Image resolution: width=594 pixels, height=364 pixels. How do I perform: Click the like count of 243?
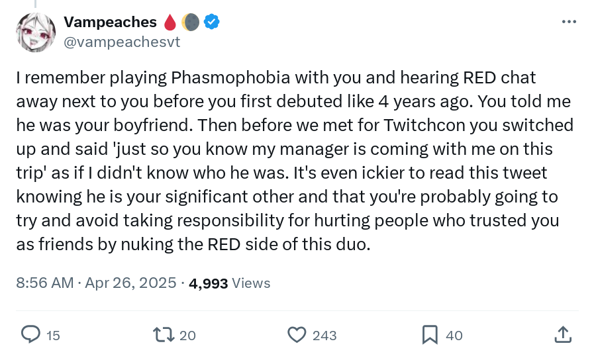tap(324, 336)
